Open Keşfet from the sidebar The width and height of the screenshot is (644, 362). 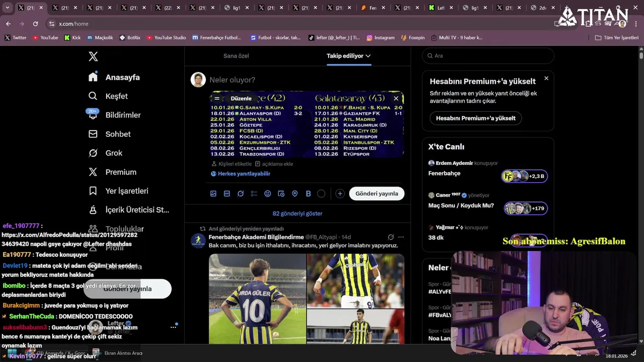coord(108,96)
